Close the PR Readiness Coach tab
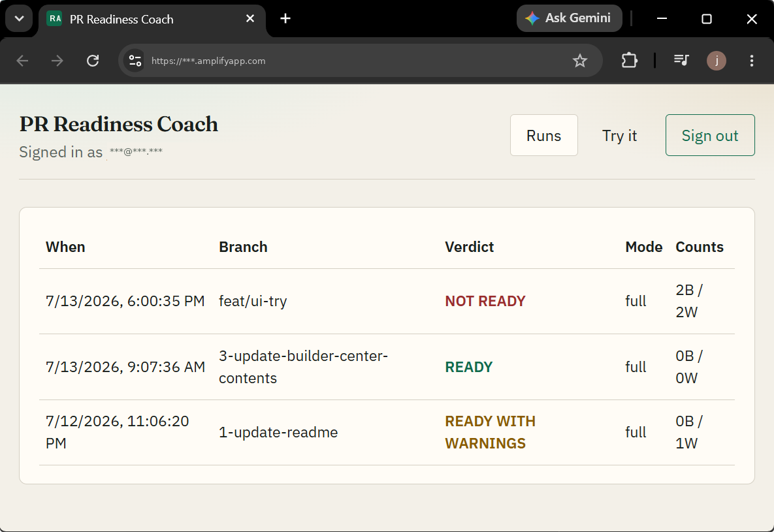774x532 pixels. (250, 19)
